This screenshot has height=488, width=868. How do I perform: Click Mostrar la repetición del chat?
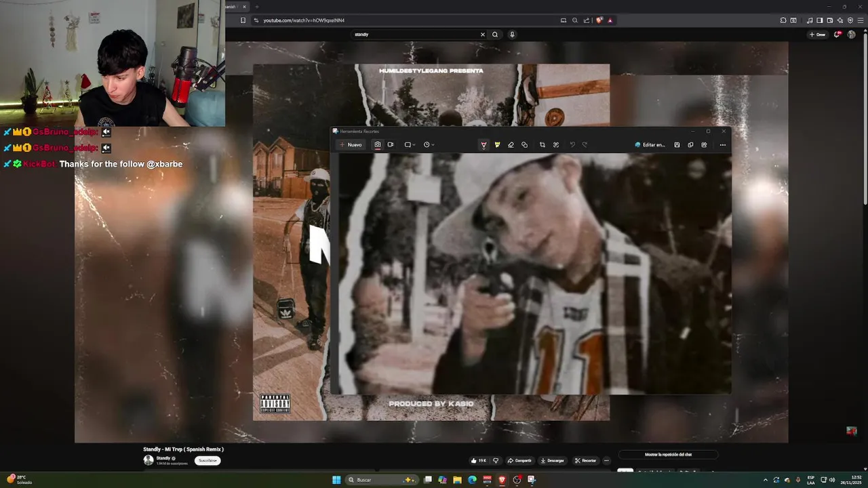668,455
